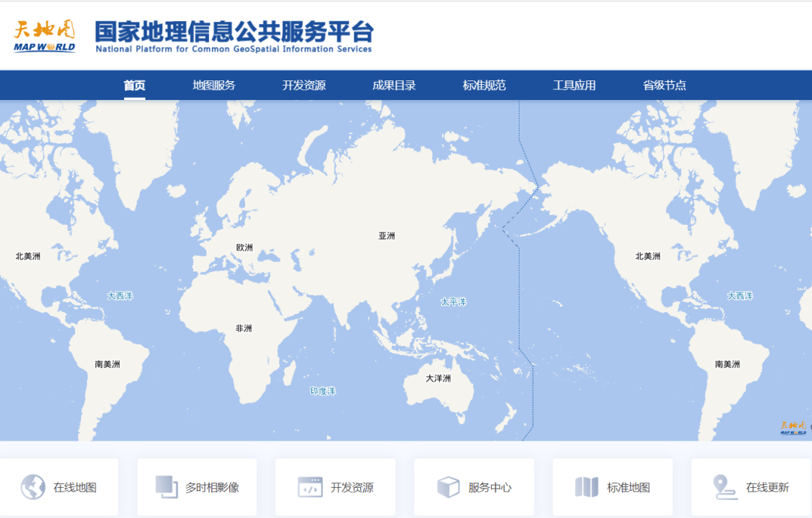812x518 pixels.
Task: Select the globe icon beside 在线地图
Action: click(x=33, y=486)
